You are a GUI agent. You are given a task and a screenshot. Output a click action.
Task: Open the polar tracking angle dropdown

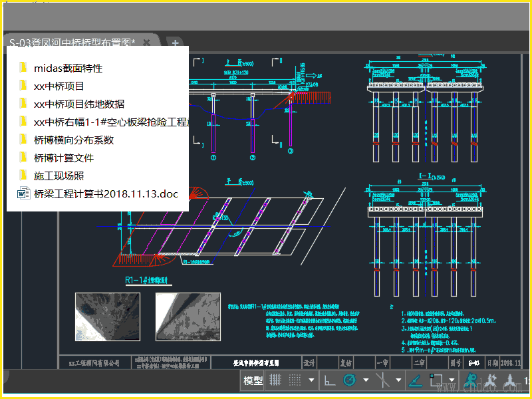[x=365, y=381]
